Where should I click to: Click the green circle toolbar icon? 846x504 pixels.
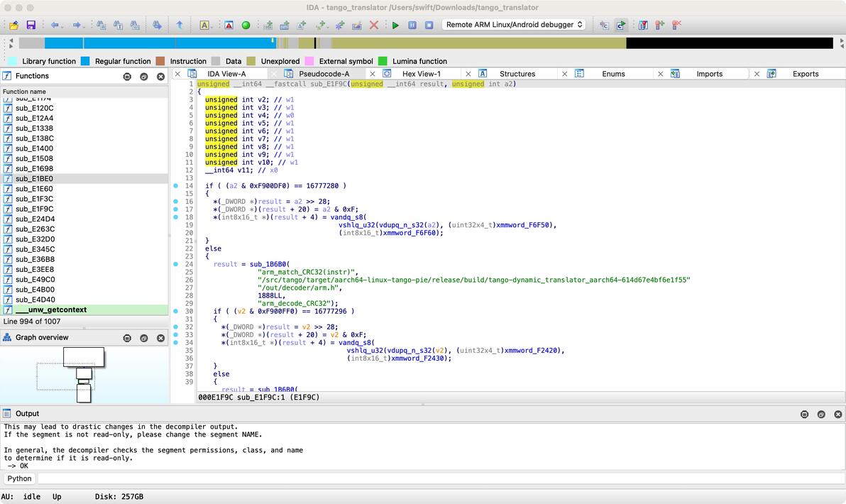click(x=246, y=25)
